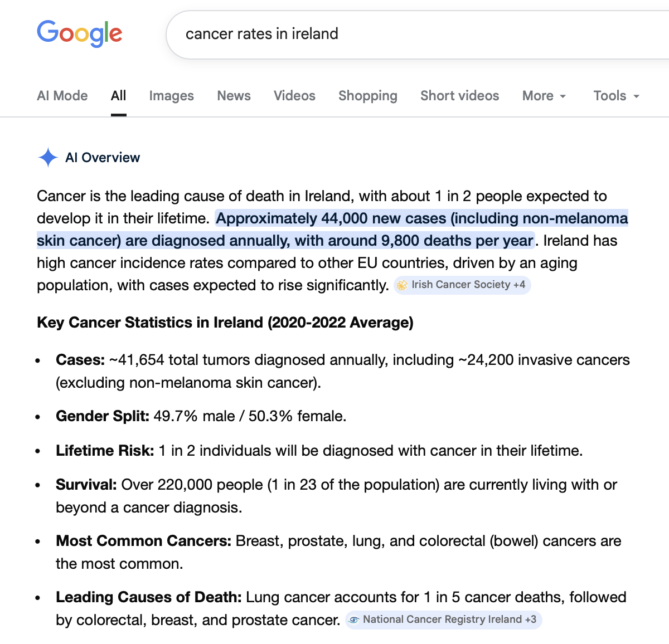Click the 'Key Cancer Statistics in Ireland' heading
The height and width of the screenshot is (644, 669).
click(x=225, y=323)
